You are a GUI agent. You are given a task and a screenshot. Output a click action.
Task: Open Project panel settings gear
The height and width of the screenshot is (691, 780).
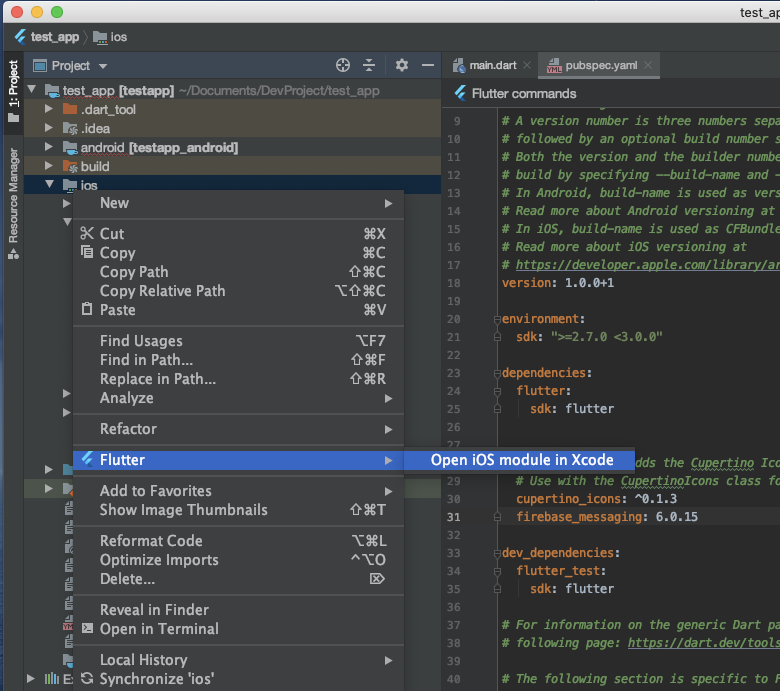(x=401, y=65)
